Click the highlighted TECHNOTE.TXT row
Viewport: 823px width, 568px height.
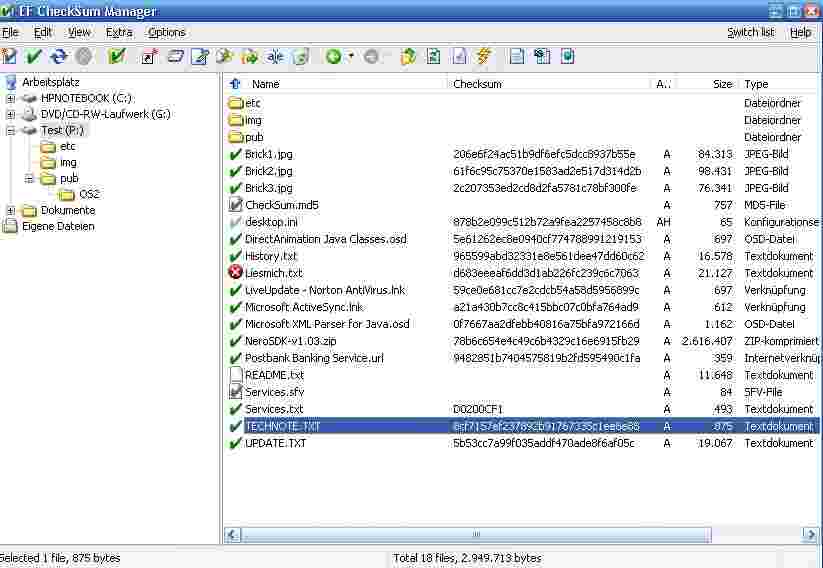pyautogui.click(x=523, y=426)
